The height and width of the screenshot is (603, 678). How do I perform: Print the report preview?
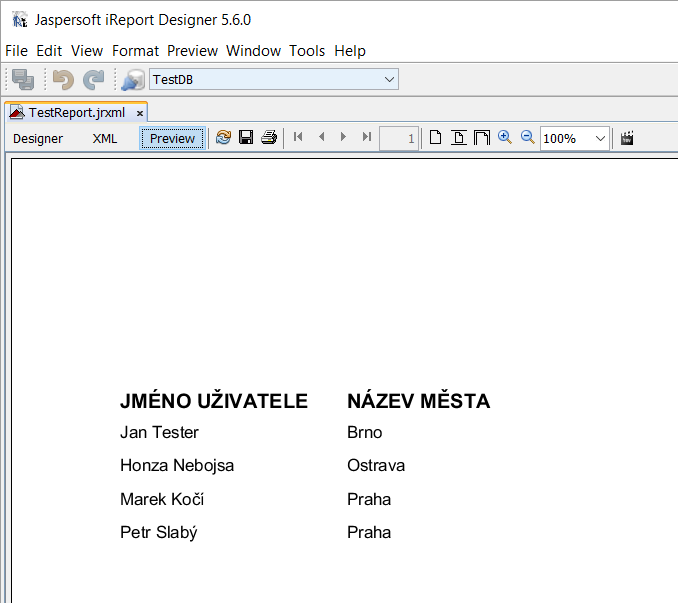pos(268,138)
